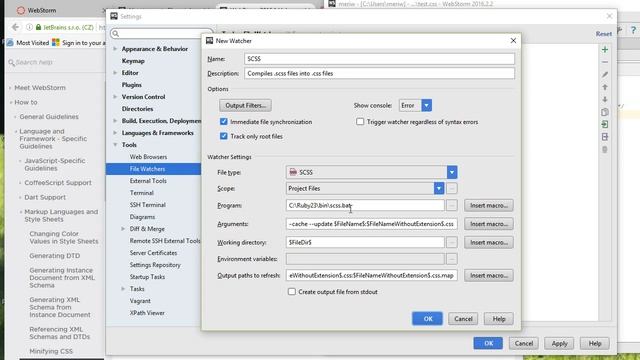Click the search magnifier in Settings search
The image size is (640, 360).
coord(116,33)
